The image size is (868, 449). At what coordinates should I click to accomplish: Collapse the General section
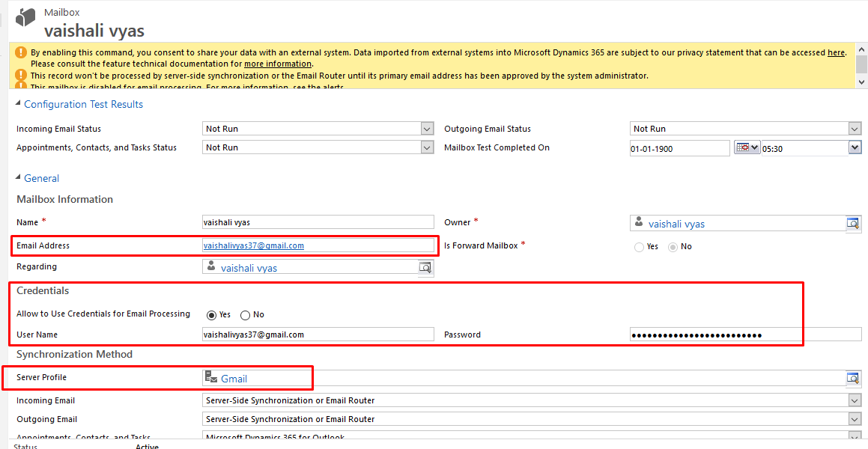click(19, 179)
